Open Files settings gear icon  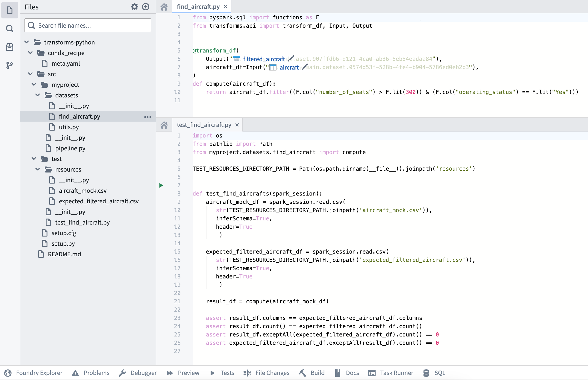tap(134, 7)
